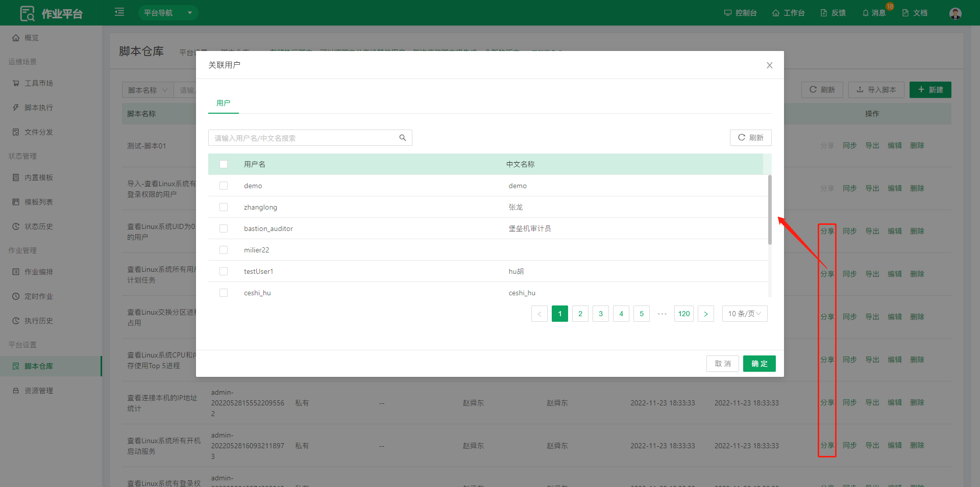Open 脚本执行 in sidebar

click(x=51, y=108)
